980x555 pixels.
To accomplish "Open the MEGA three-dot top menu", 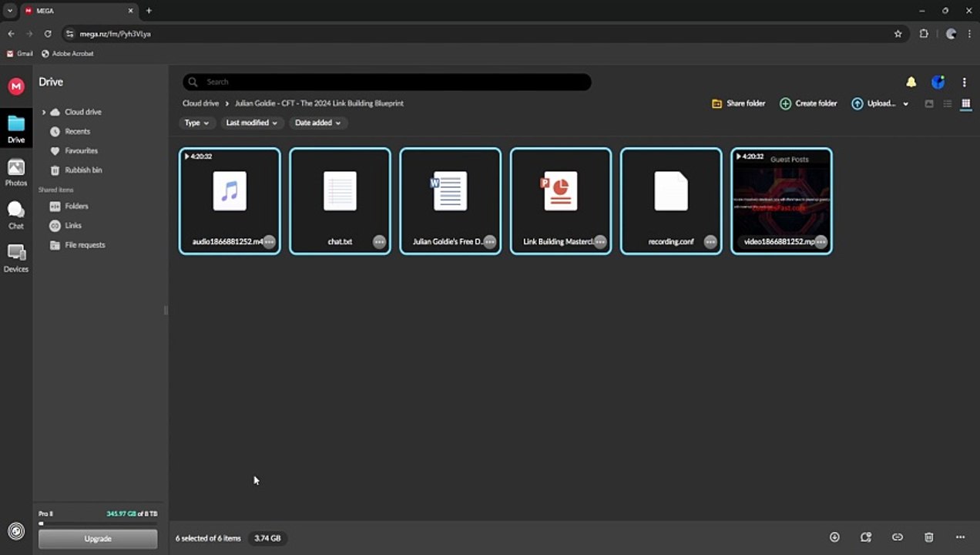I will (x=964, y=82).
